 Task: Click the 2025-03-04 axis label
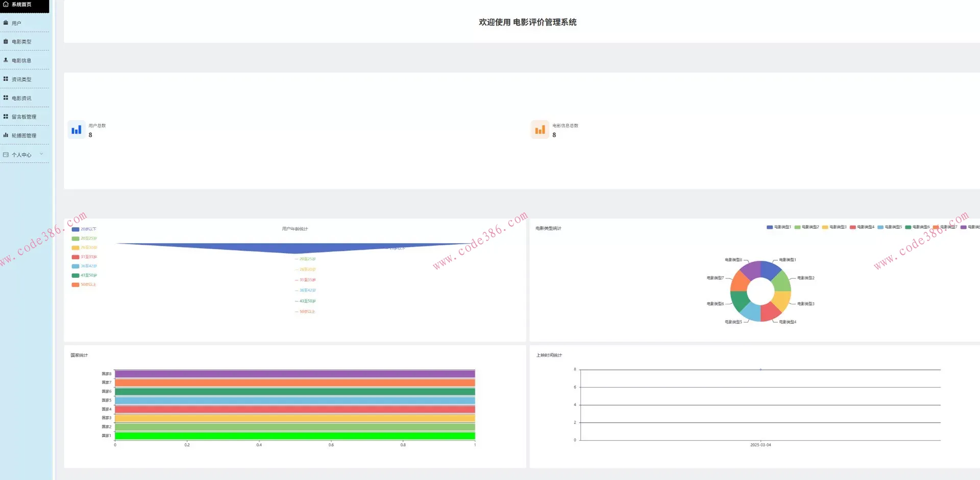(761, 445)
